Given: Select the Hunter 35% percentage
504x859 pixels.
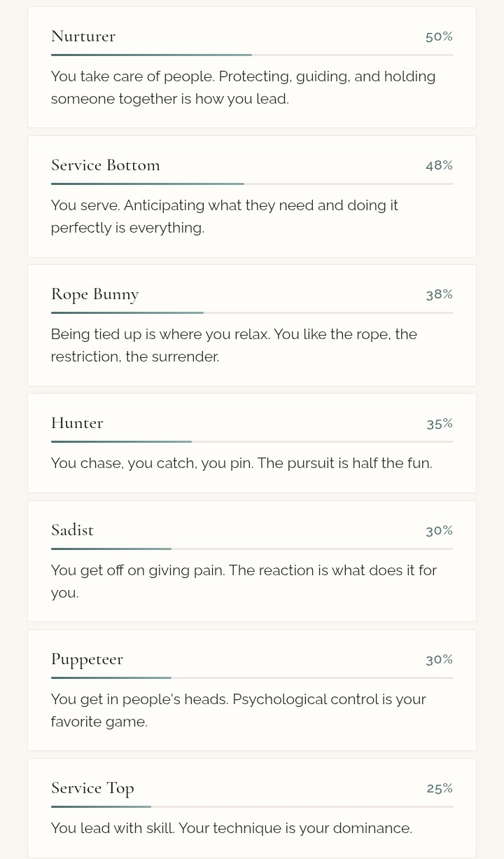Looking at the screenshot, I should pyautogui.click(x=440, y=423).
